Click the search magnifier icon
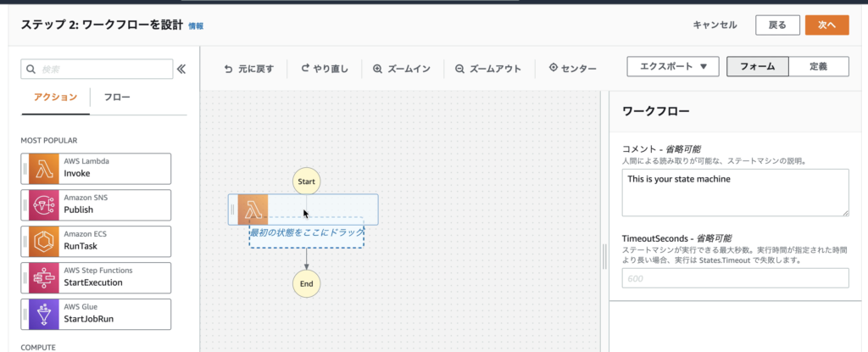The width and height of the screenshot is (868, 352). [31, 70]
